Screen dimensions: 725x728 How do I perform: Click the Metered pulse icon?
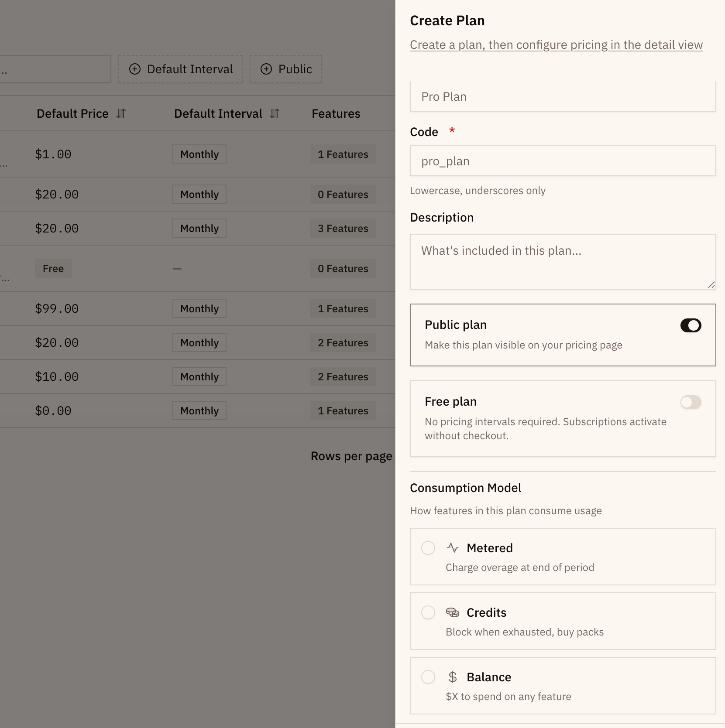pos(453,547)
